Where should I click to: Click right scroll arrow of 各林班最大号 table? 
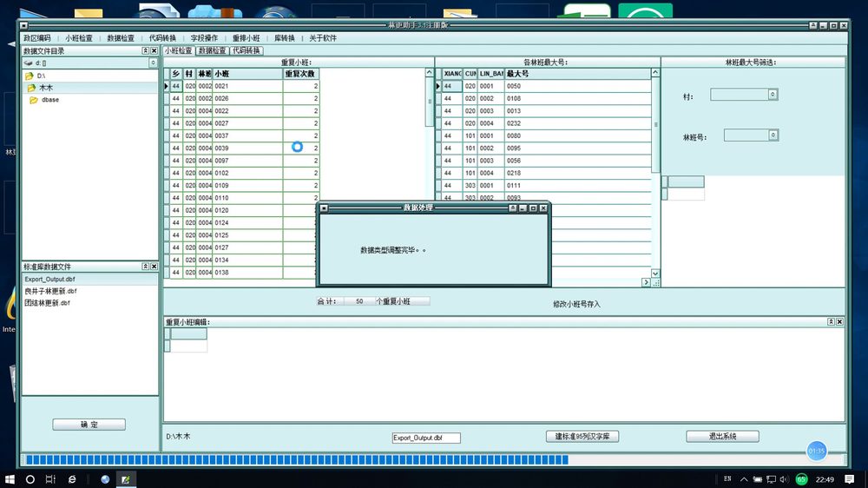coord(646,282)
